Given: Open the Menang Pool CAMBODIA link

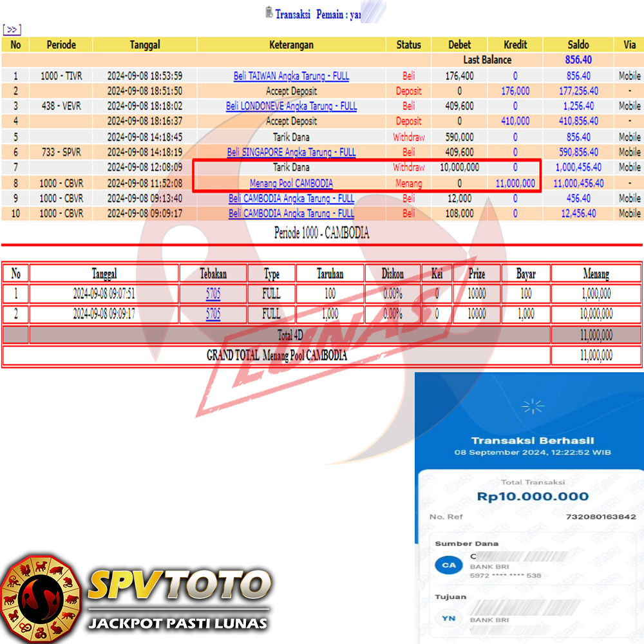Looking at the screenshot, I should coord(291,184).
